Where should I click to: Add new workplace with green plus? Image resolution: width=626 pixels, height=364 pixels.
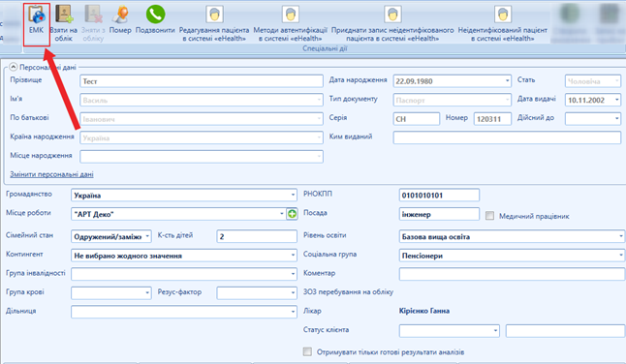292,214
